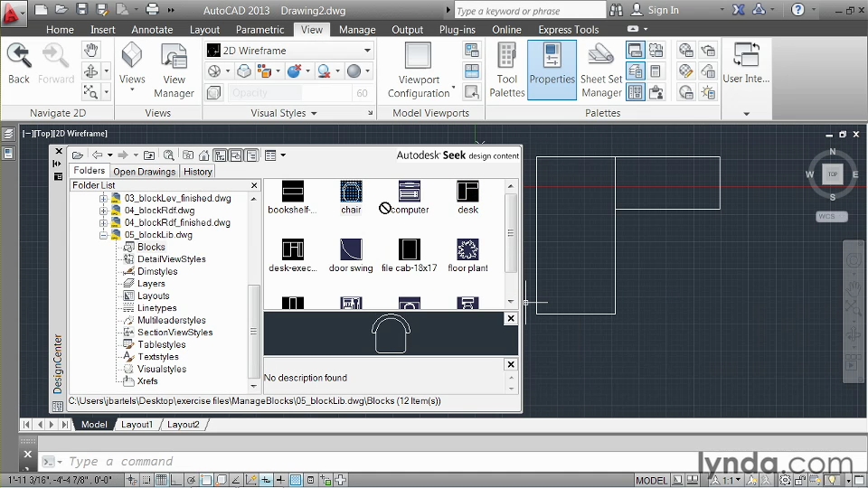This screenshot has width=868, height=488.
Task: Open the View Manager
Action: coord(174,70)
